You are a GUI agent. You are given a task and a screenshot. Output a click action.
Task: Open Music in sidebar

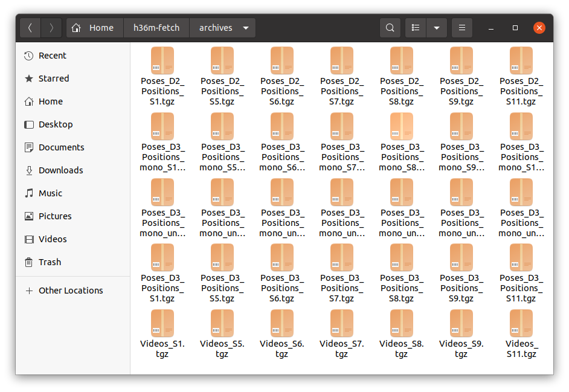(x=72, y=193)
